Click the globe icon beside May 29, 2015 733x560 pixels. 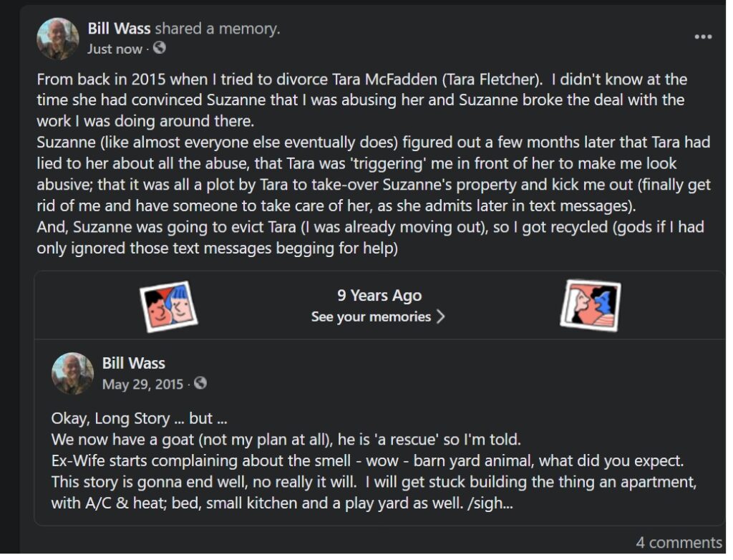tap(200, 383)
